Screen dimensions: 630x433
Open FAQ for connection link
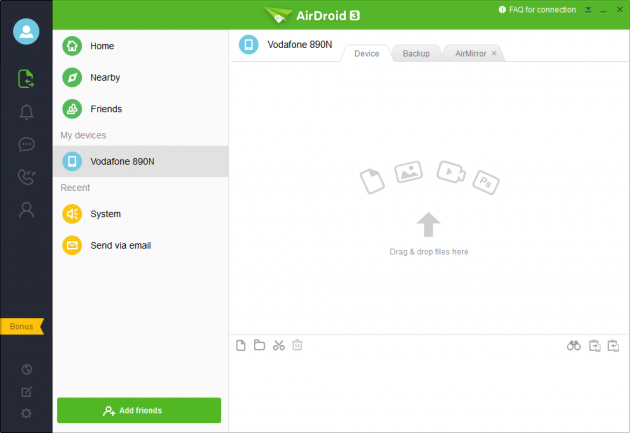point(537,10)
